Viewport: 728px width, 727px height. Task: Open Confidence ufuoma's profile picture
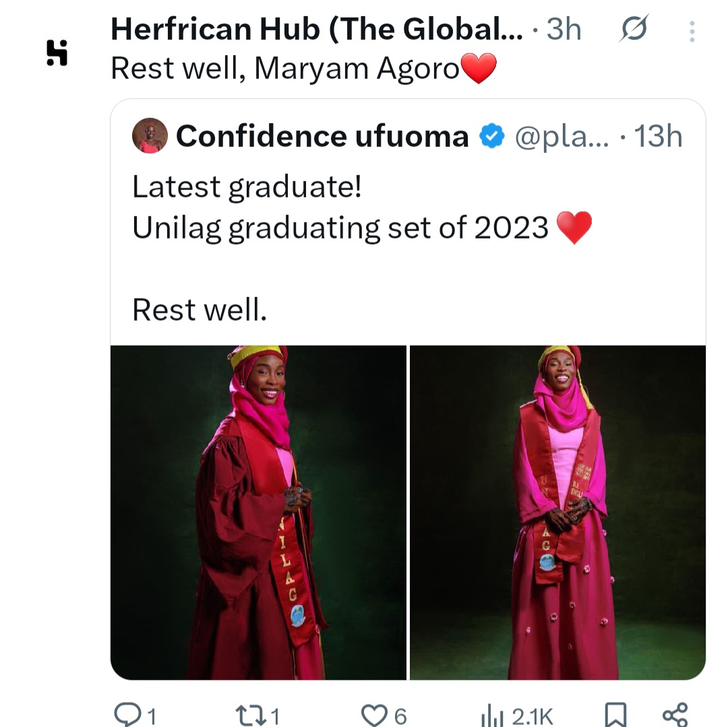pyautogui.click(x=150, y=135)
